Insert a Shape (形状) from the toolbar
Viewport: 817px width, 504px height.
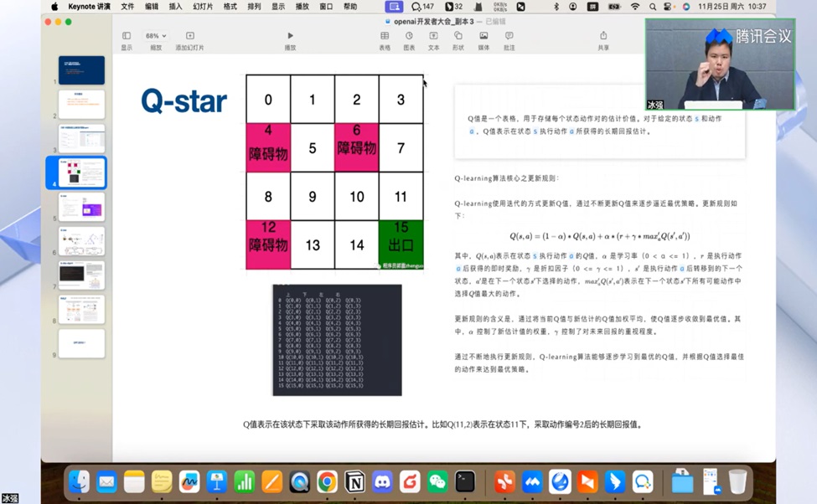458,36
